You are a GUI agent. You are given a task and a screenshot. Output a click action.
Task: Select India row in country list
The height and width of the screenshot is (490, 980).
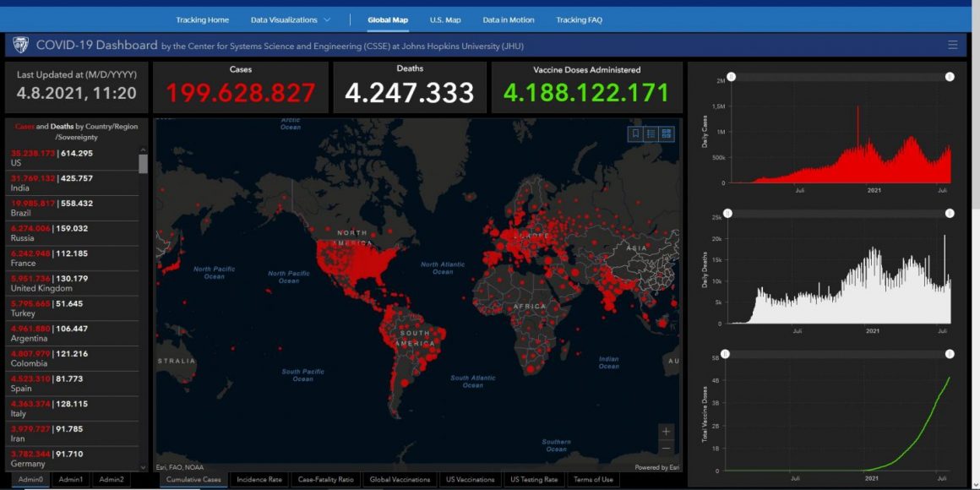(72, 183)
